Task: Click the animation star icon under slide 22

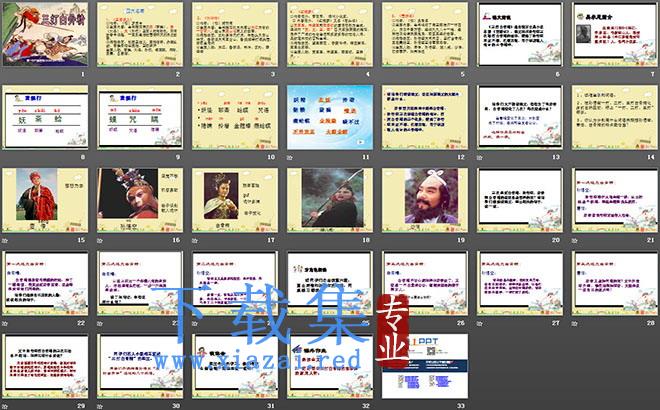Action: (x=5, y=324)
